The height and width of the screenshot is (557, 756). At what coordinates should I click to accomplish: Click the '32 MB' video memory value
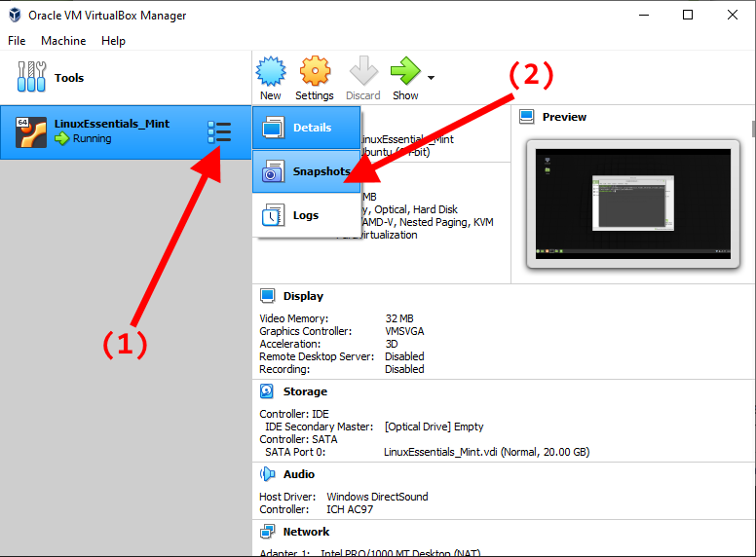point(399,318)
